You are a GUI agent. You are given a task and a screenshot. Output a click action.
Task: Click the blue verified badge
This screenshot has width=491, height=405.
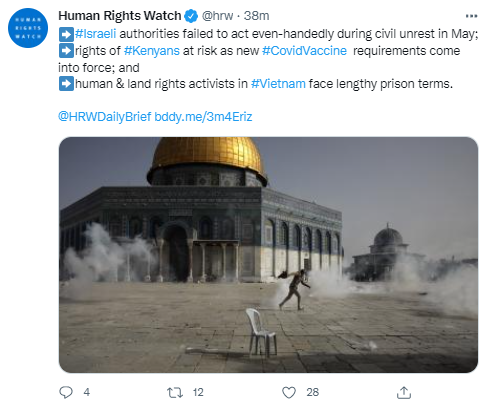[x=191, y=16]
